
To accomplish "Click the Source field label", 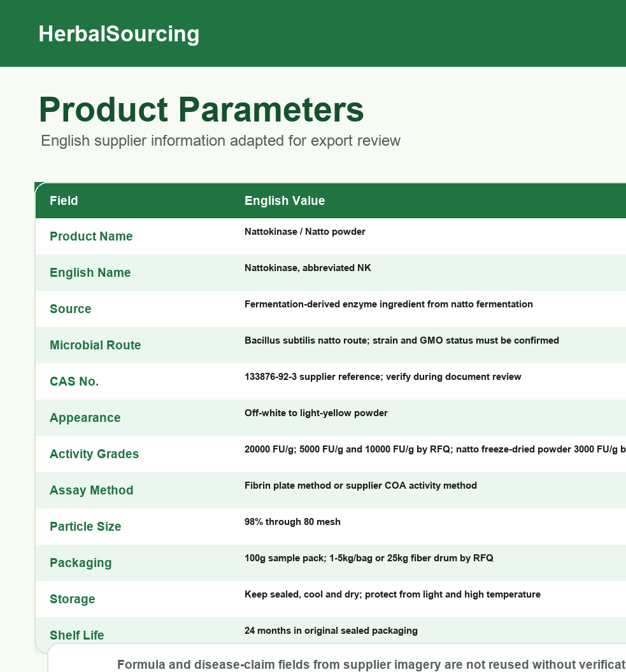I will click(70, 309).
